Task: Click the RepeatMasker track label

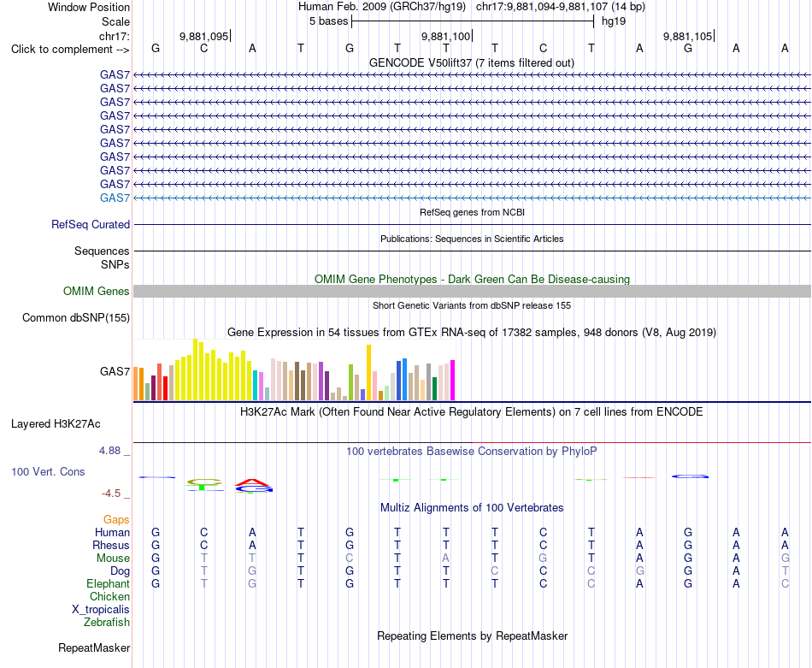Action: pos(94,647)
